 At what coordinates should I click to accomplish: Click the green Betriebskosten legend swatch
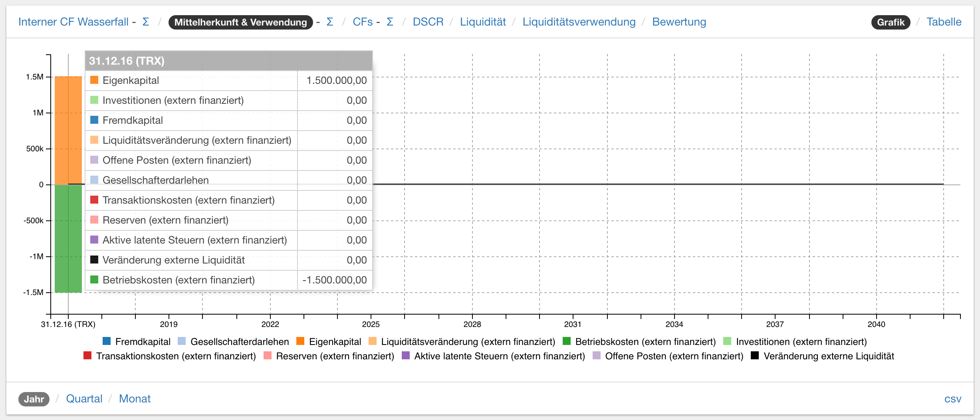tap(566, 341)
